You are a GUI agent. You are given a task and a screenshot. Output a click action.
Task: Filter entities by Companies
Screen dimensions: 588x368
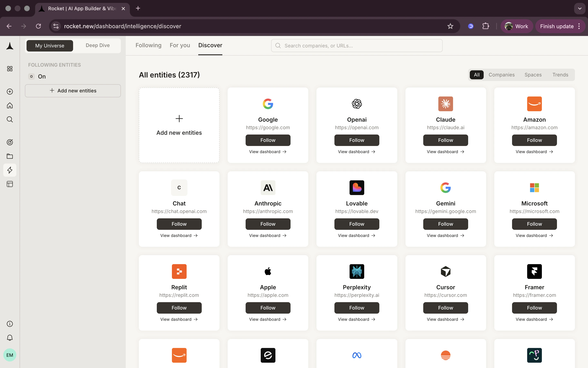coord(501,75)
